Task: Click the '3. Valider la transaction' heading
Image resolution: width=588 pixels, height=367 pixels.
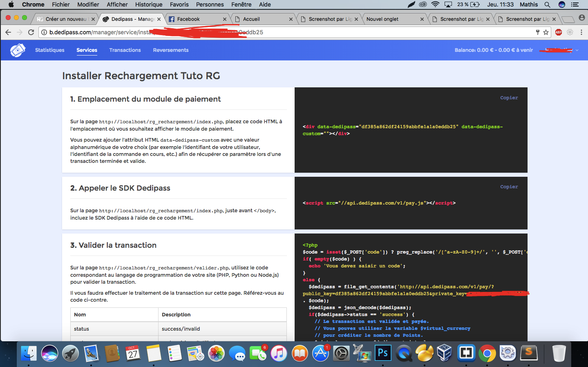Action: click(x=113, y=245)
